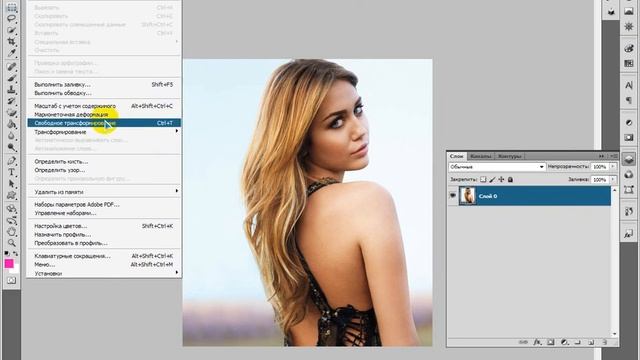The image size is (640, 360).
Task: Select the Eraser tool
Action: click(x=12, y=112)
